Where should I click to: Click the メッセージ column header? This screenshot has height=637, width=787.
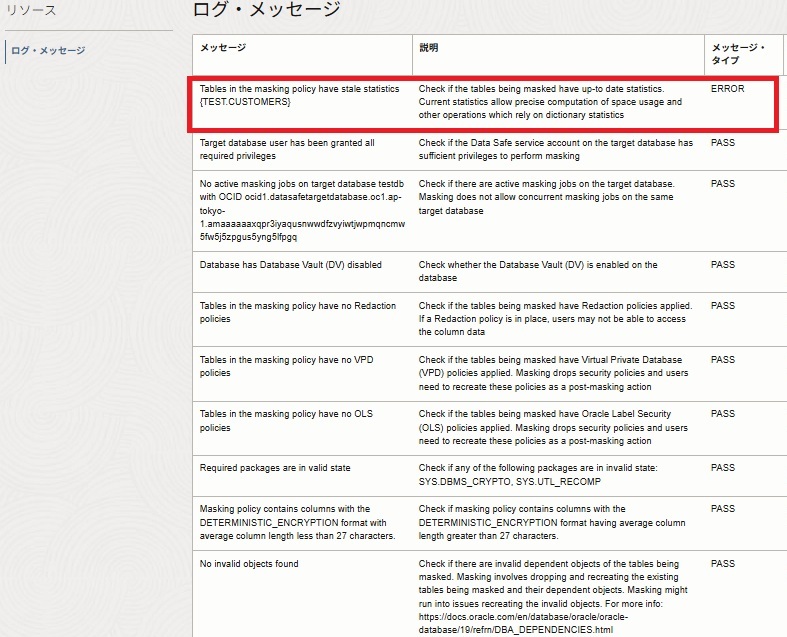[x=223, y=48]
